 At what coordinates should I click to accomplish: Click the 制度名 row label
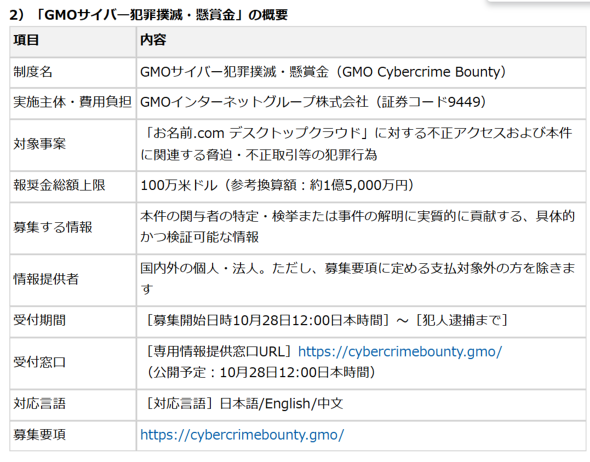33,71
